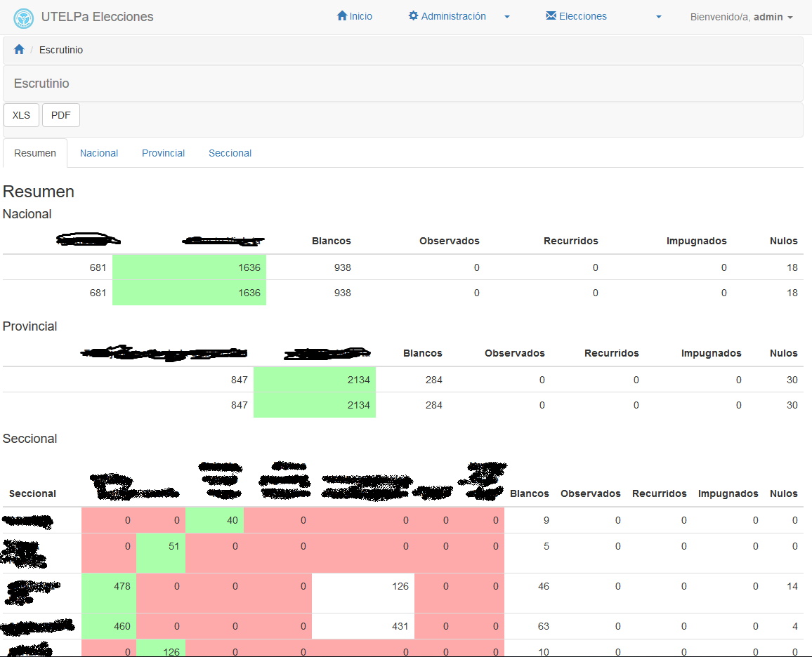Open the Provincial tab
Viewport: 812px width, 657px height.
click(163, 153)
